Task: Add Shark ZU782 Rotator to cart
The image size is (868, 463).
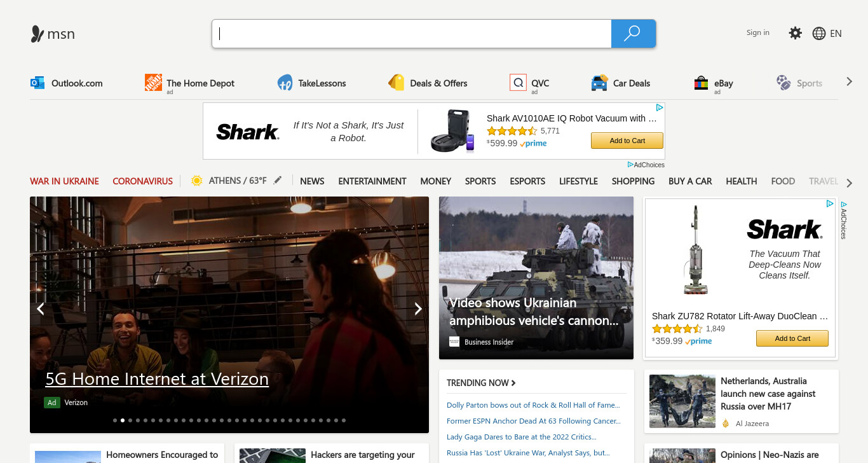Action: pyautogui.click(x=792, y=338)
